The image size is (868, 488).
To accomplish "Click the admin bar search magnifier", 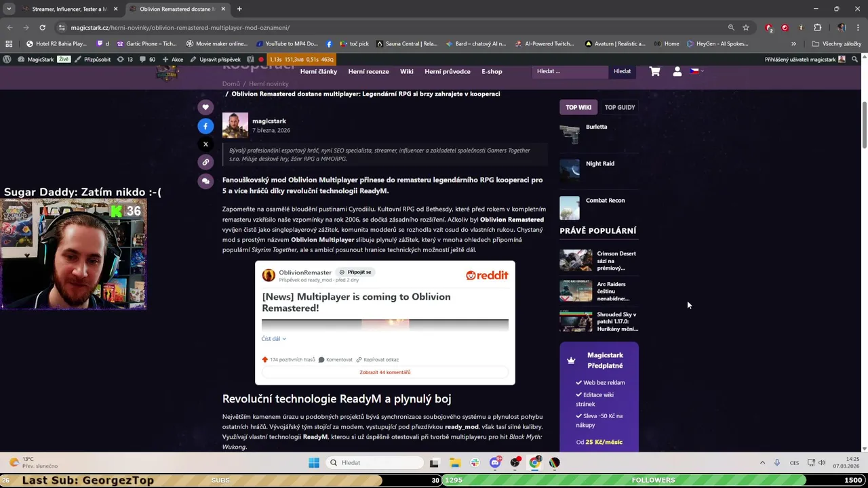I will pos(855,59).
